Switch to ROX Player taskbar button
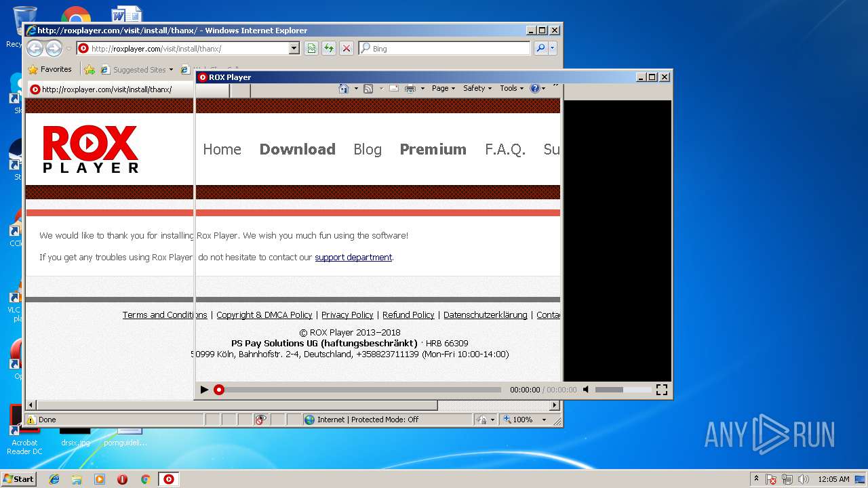The width and height of the screenshot is (868, 488). tap(169, 479)
